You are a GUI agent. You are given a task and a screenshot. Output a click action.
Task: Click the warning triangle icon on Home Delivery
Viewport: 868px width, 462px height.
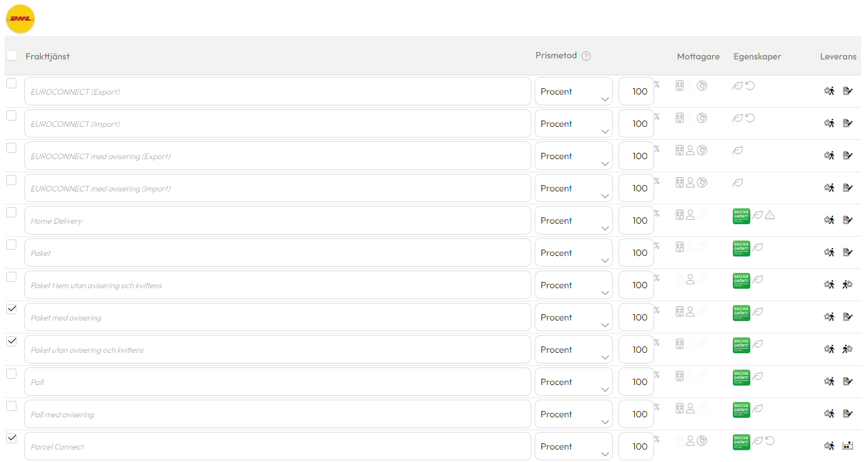tap(770, 215)
